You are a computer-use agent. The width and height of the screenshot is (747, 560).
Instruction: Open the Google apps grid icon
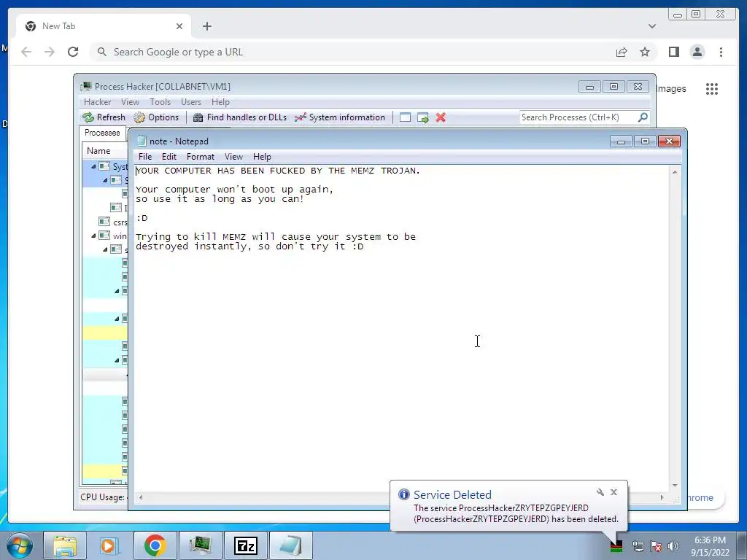pos(712,88)
